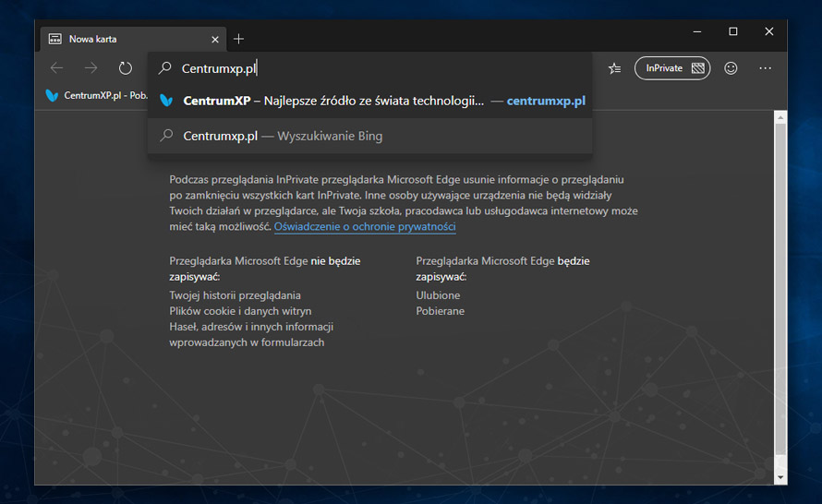Open the three-dot settings menu
Image resolution: width=822 pixels, height=504 pixels.
765,68
